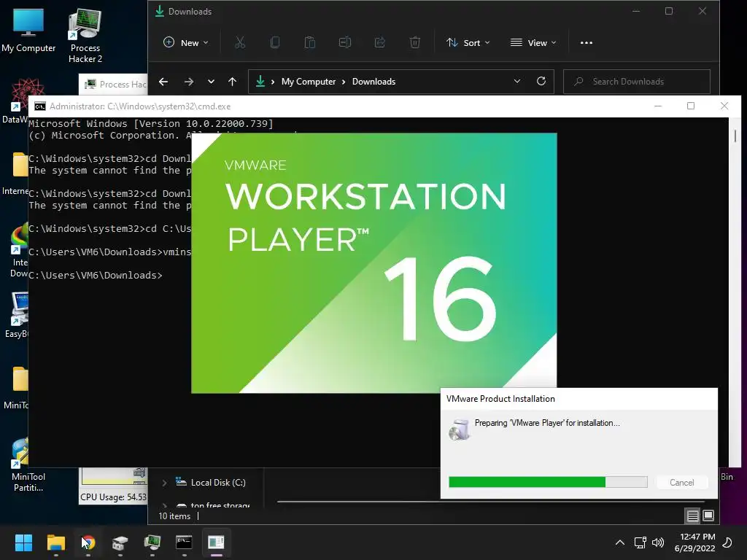The image size is (747, 560).
Task: Open the See more ellipsis menu
Action: 587,42
